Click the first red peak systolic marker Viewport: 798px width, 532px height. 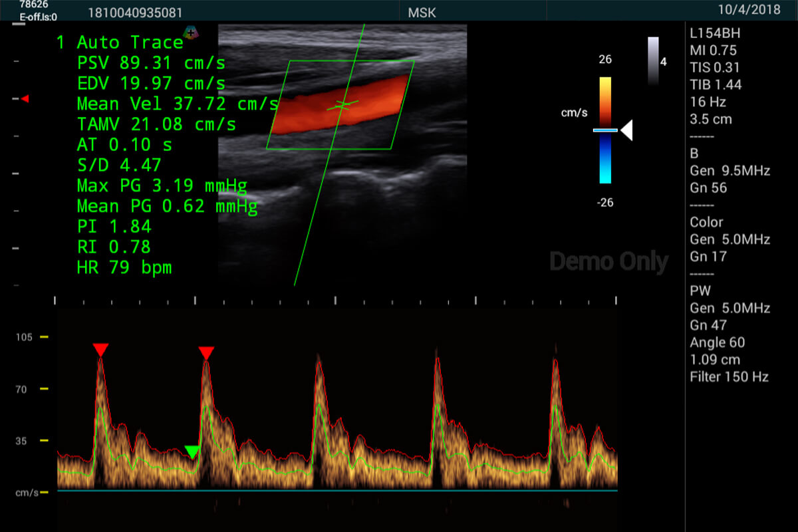pyautogui.click(x=100, y=350)
